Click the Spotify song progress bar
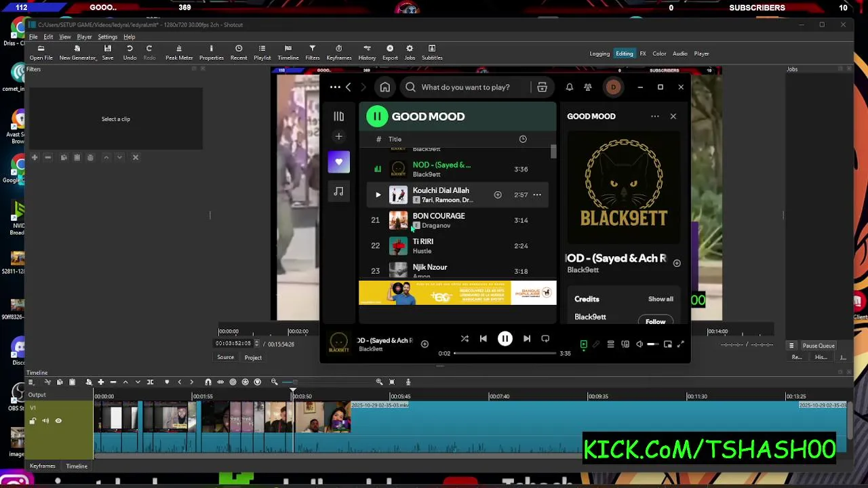 pos(505,353)
